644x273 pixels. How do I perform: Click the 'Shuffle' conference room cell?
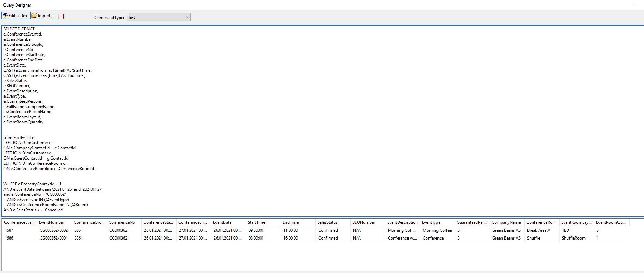[x=542, y=238]
